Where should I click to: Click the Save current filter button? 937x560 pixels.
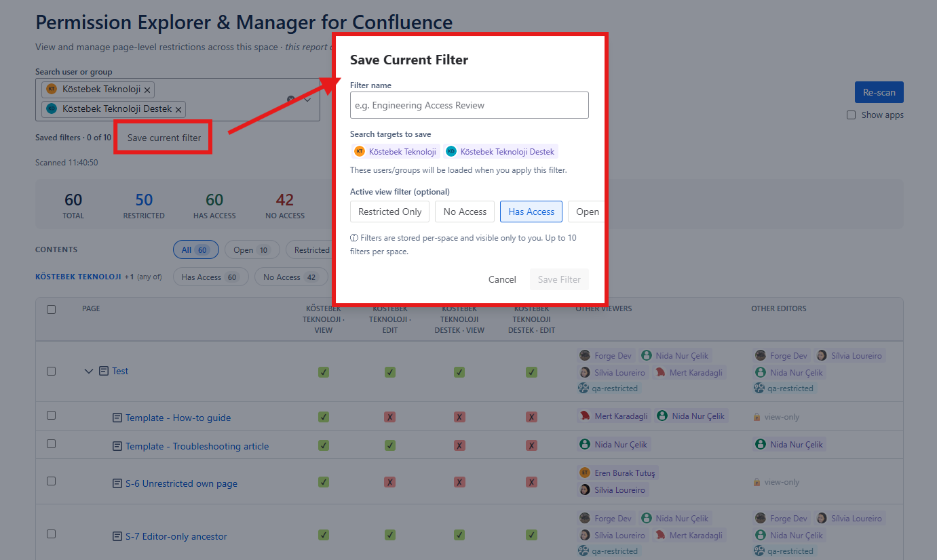coord(164,138)
